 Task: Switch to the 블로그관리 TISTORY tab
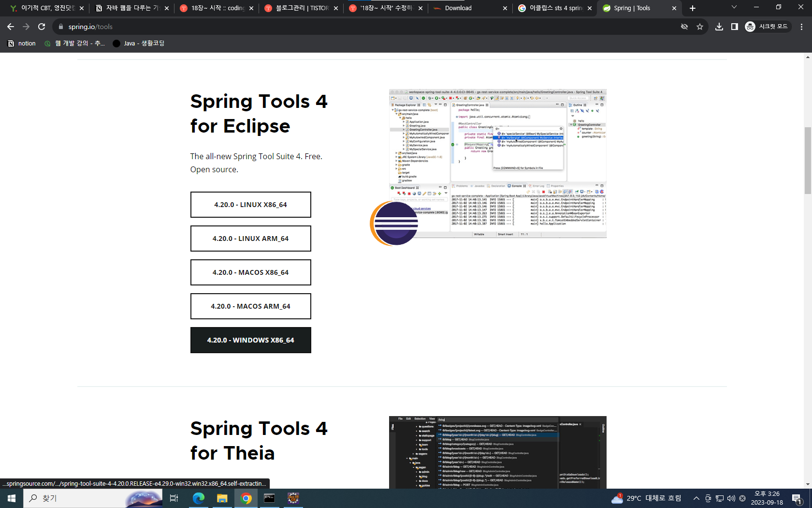pos(301,8)
